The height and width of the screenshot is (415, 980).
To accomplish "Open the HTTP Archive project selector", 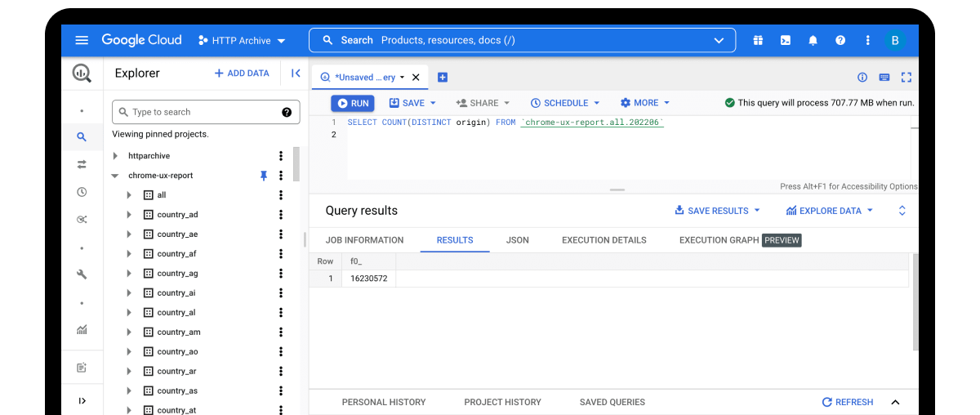I will (x=242, y=40).
